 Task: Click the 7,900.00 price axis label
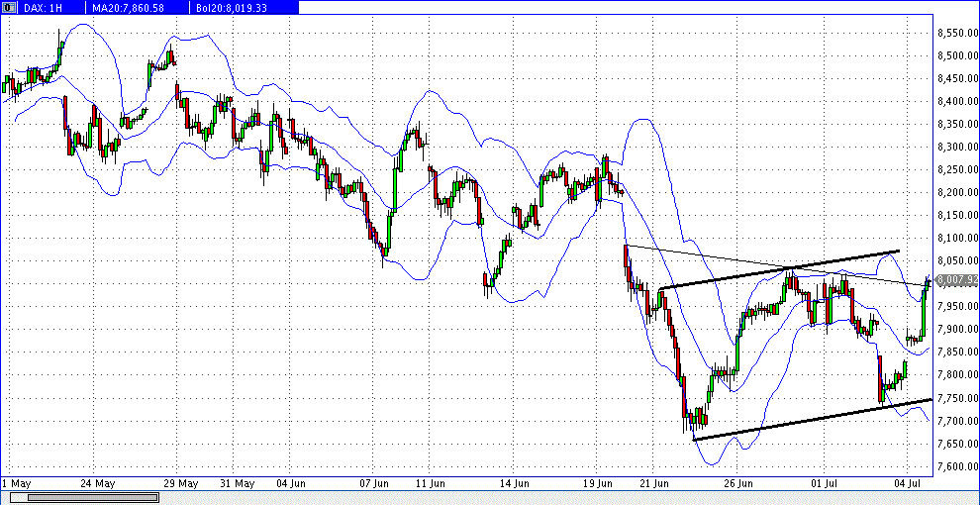click(x=958, y=329)
